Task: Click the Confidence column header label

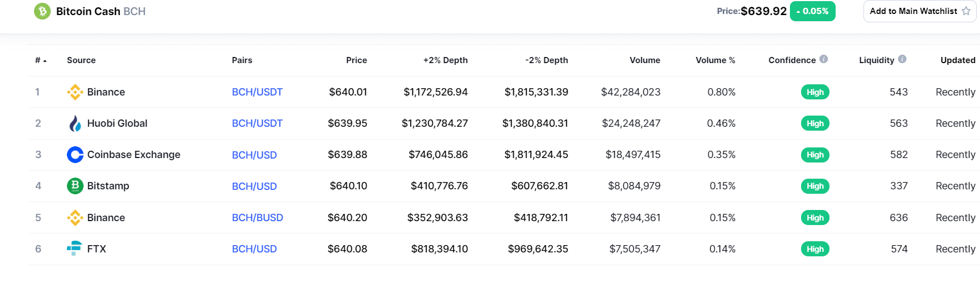Action: click(792, 60)
